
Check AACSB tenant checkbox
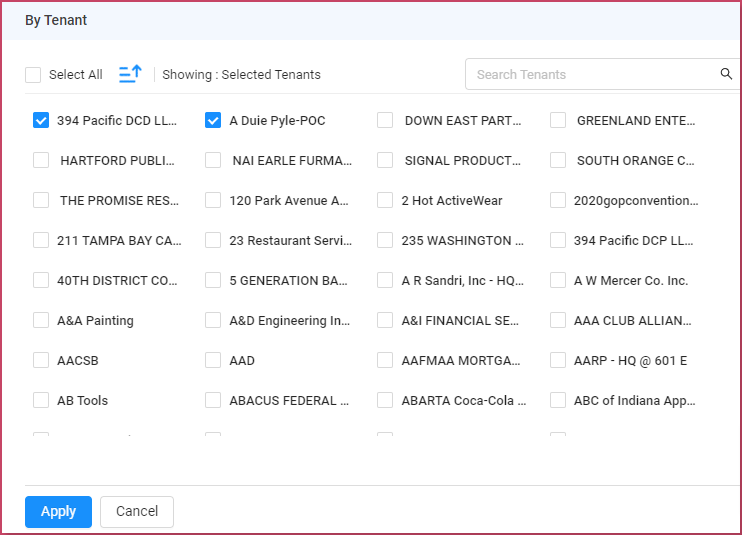click(41, 360)
